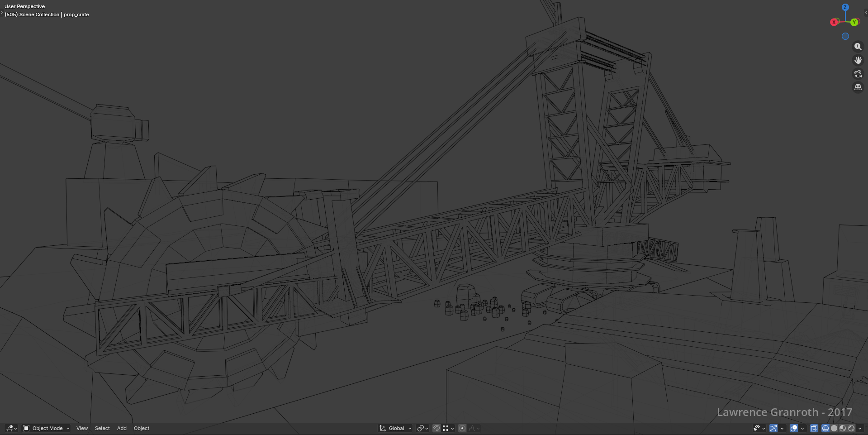Image resolution: width=868 pixels, height=435 pixels.
Task: Switch perspective/orthographic with the grid icon
Action: click(858, 87)
